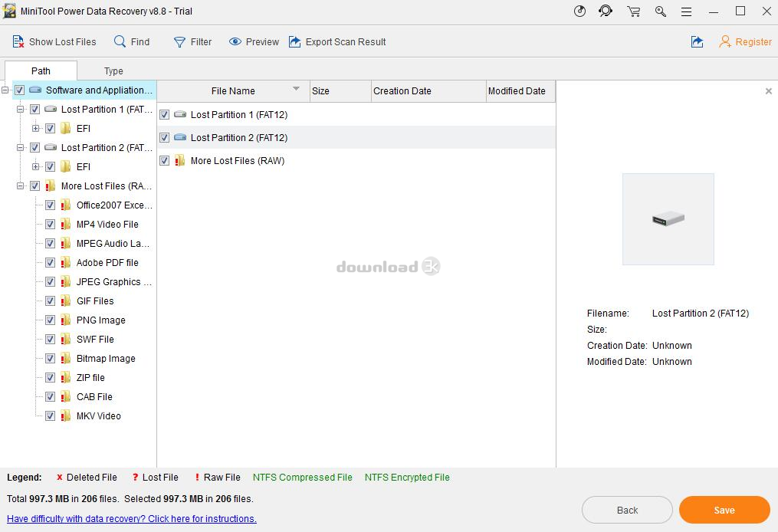This screenshot has width=778, height=532.
Task: Click the Export Scan Result icon
Action: pyautogui.click(x=295, y=42)
